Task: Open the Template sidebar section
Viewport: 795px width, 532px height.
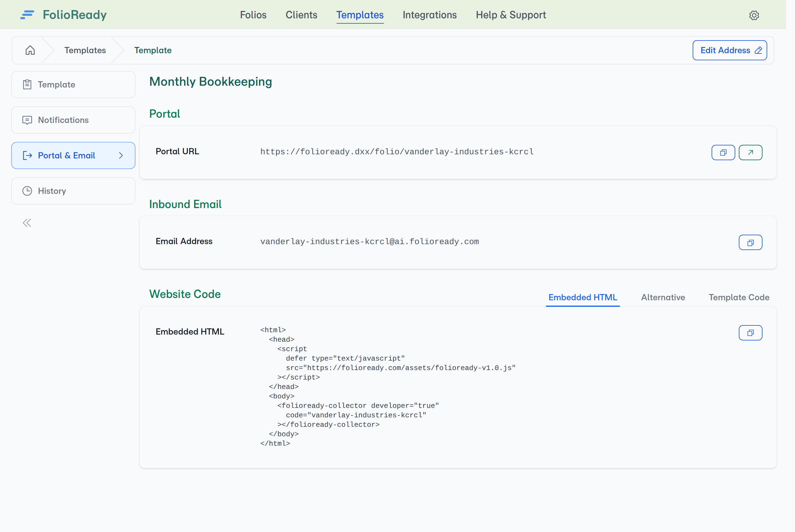Action: [73, 85]
